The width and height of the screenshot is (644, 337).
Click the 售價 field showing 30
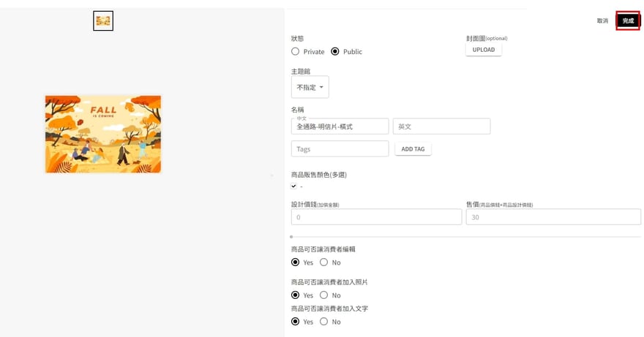point(553,216)
